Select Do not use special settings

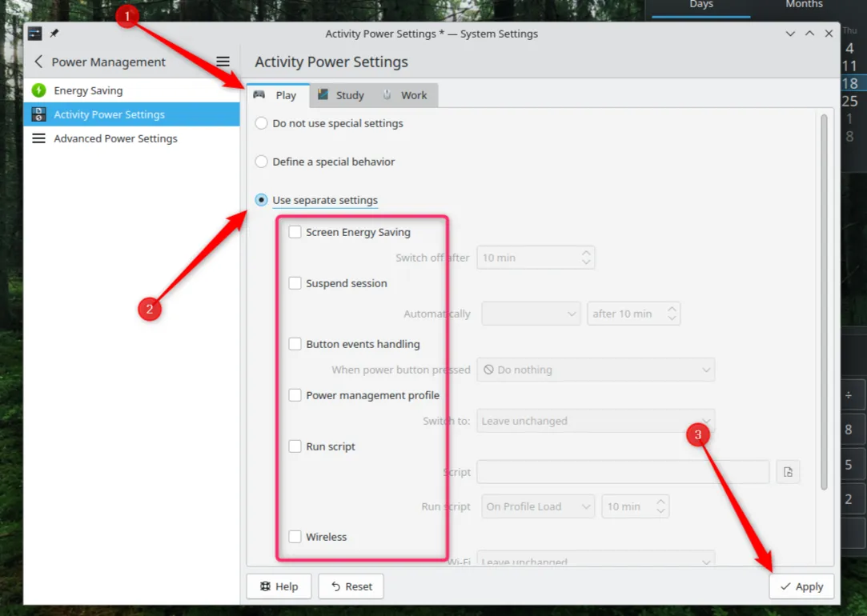261,123
